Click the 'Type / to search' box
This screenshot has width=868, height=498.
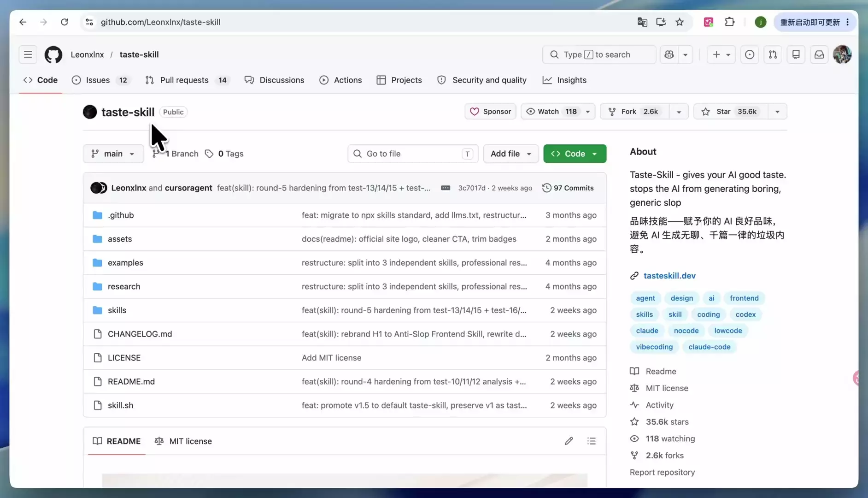(599, 54)
